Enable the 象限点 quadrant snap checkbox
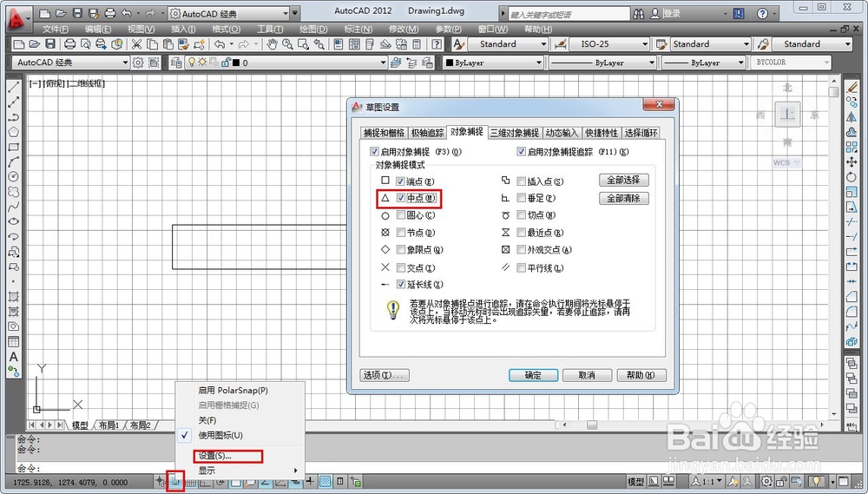This screenshot has height=494, width=868. point(401,250)
